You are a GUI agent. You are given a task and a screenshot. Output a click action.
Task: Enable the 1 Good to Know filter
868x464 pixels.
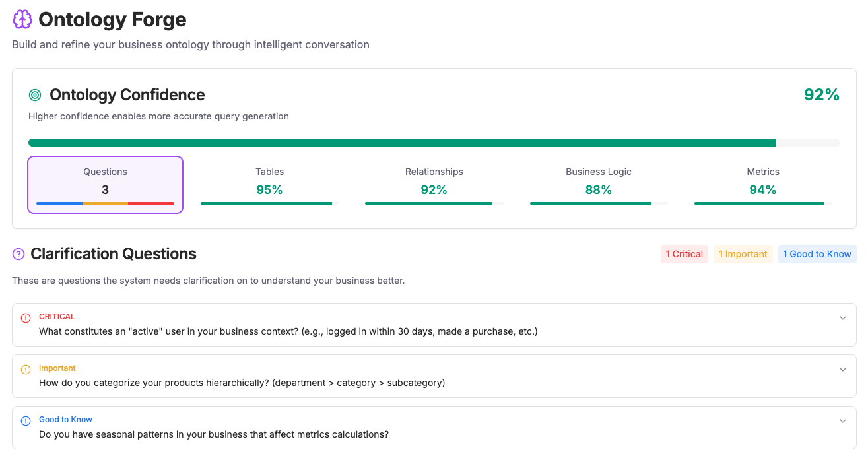[817, 253]
